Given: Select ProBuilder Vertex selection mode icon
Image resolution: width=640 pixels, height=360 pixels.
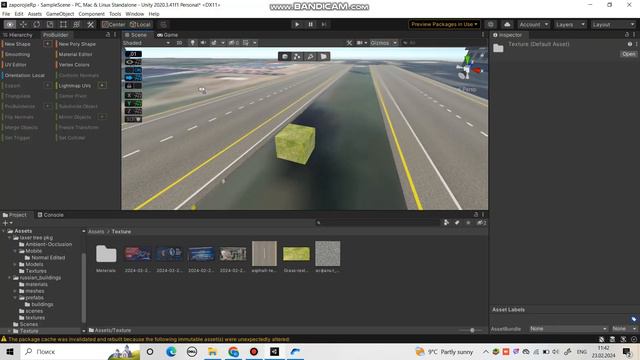Looking at the screenshot, I should 297,56.
